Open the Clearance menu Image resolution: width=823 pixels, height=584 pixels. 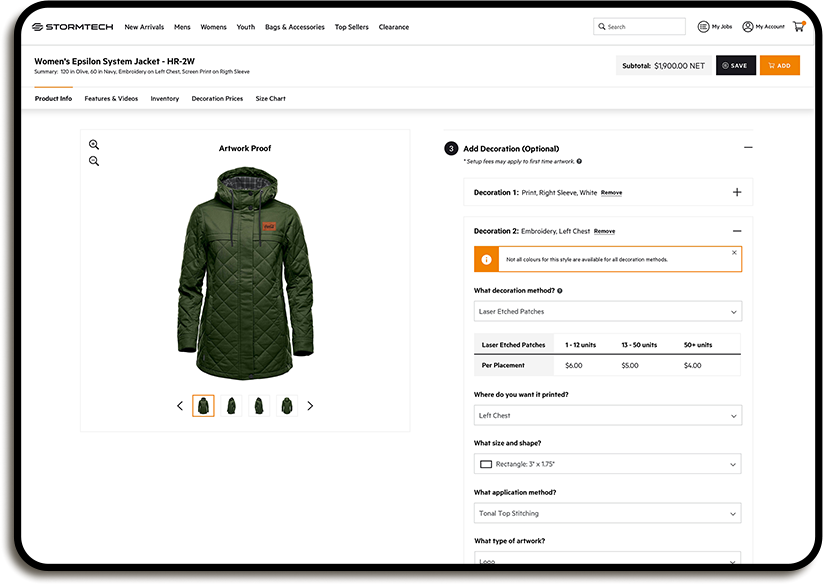[394, 27]
